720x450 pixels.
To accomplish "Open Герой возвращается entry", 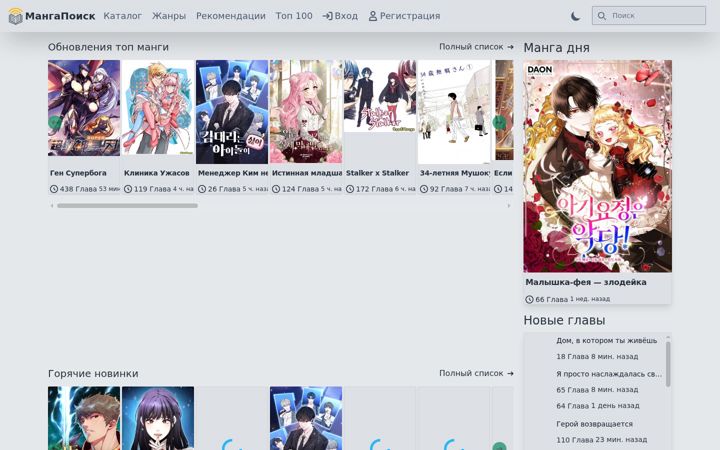I will (x=594, y=424).
